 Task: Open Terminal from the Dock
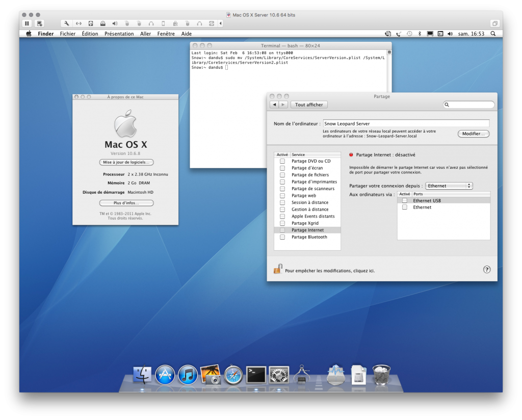[255, 374]
